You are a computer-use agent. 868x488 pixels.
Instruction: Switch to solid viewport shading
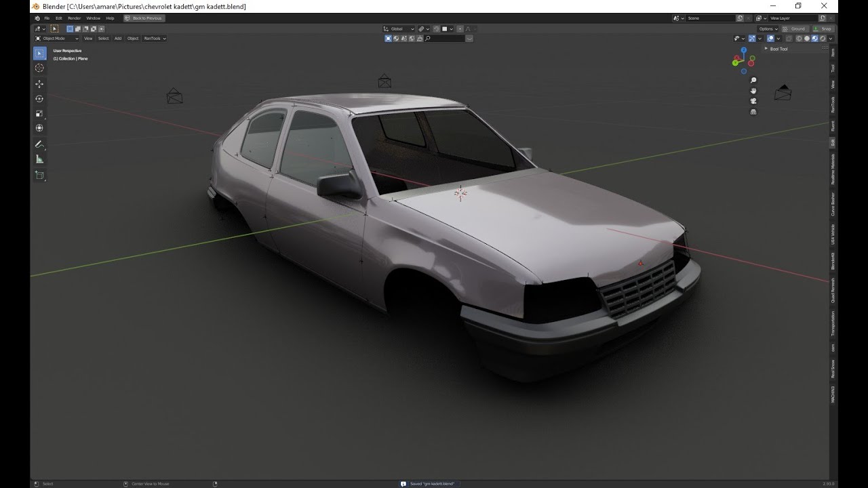(x=807, y=39)
